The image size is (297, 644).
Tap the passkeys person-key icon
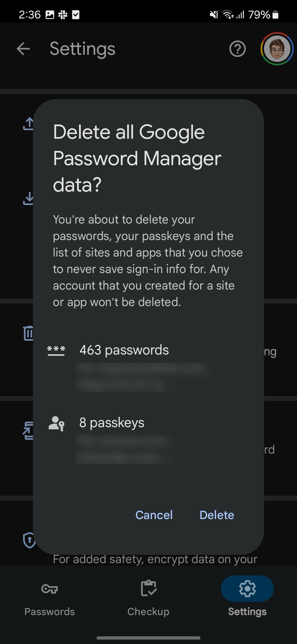coord(56,423)
